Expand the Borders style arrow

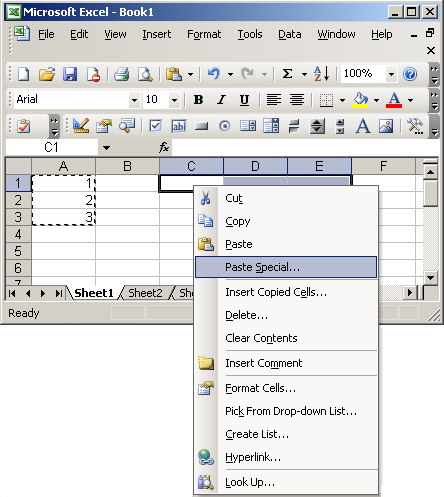coord(342,100)
